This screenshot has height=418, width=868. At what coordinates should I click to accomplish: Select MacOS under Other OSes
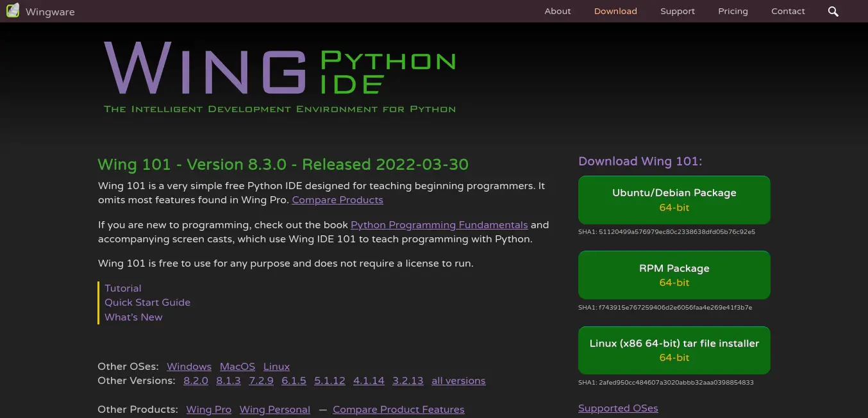click(x=237, y=367)
